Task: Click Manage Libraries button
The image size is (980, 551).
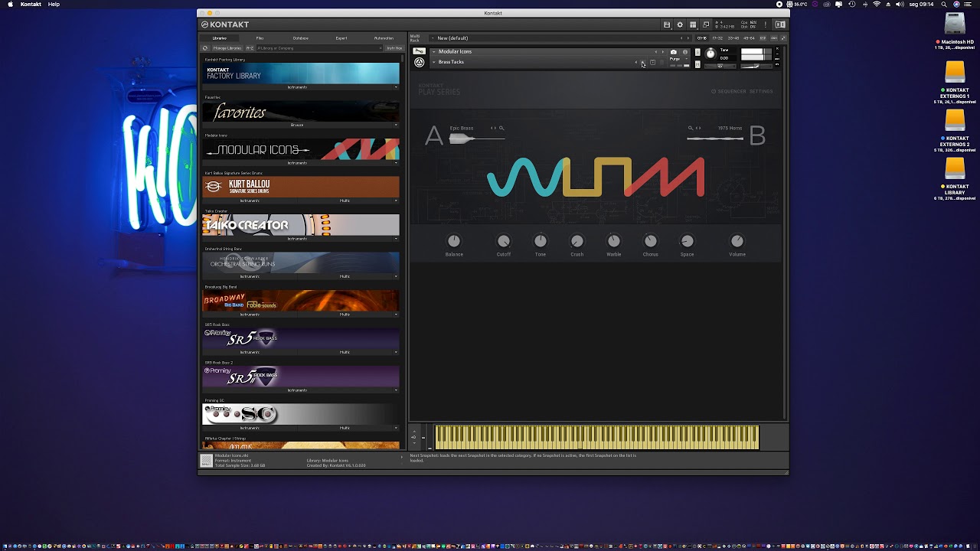Action: 227,48
